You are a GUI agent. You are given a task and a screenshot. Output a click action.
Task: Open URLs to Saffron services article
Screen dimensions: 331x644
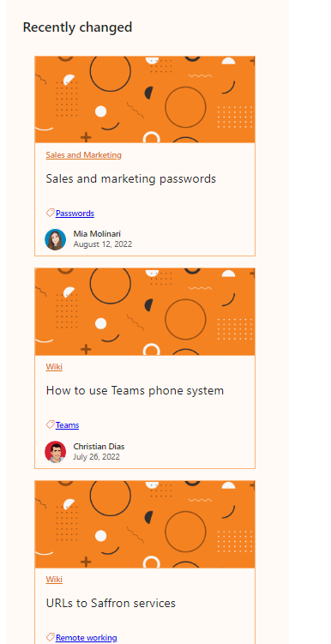(111, 603)
